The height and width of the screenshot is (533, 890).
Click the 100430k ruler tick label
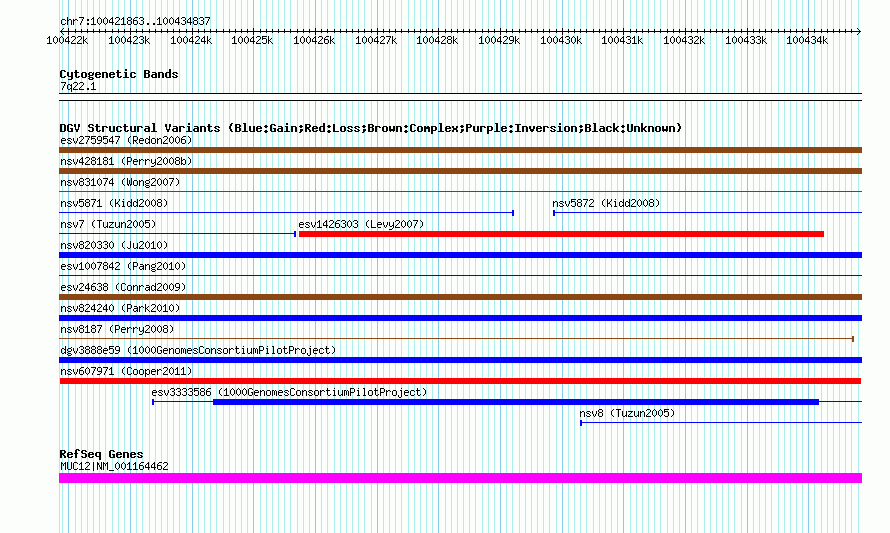561,40
